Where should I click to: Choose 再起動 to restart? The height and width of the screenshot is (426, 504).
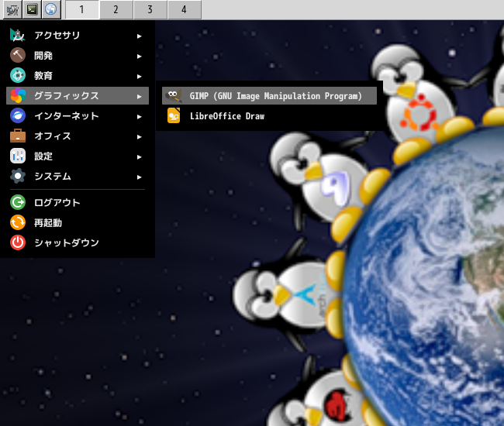point(78,222)
